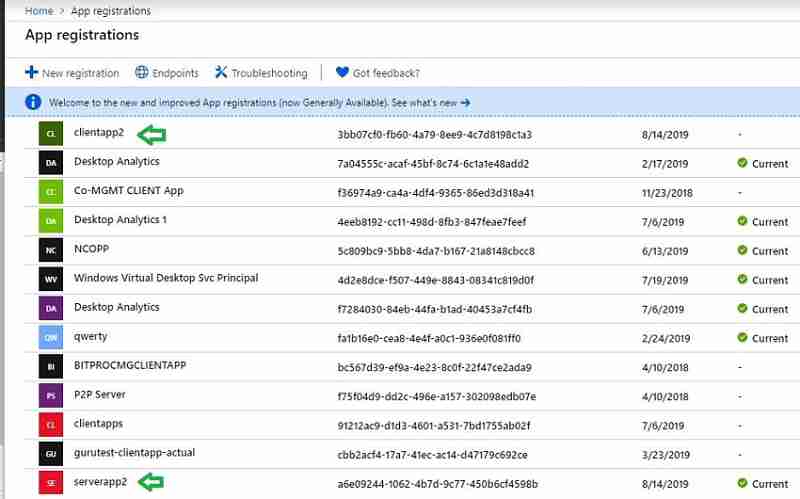Follow the See what's new link
Screen dimensions: 800x499
tap(431, 103)
